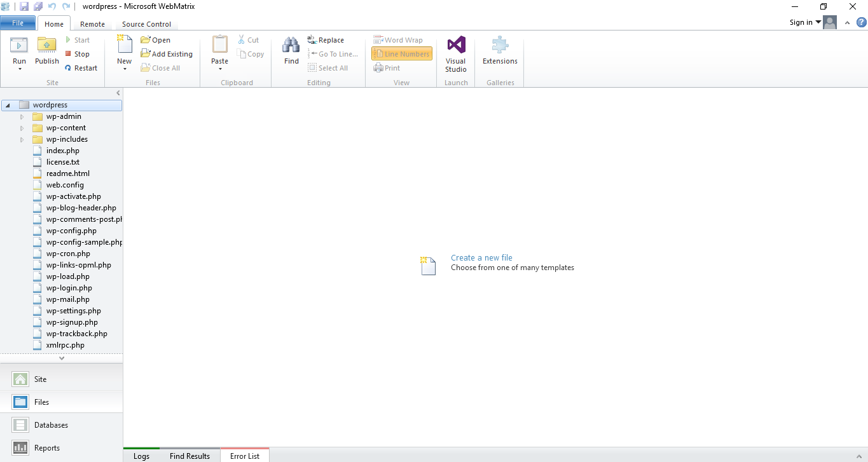The image size is (868, 462).
Task: Open the Reports workspace
Action: point(62,448)
